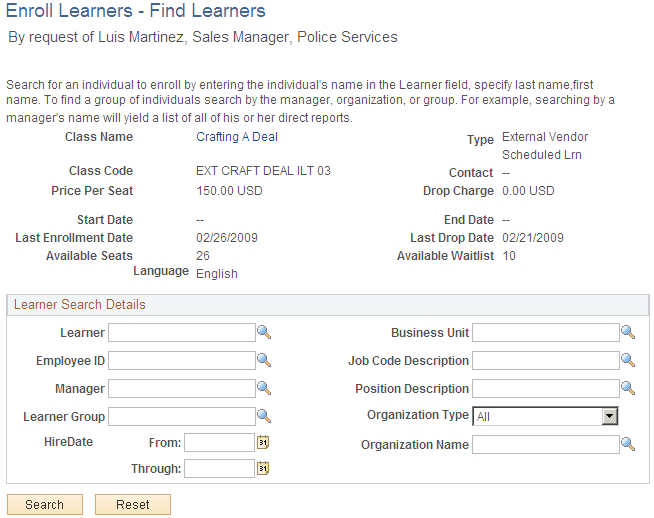
Task: Focus the Employee ID input field
Action: coord(182,361)
